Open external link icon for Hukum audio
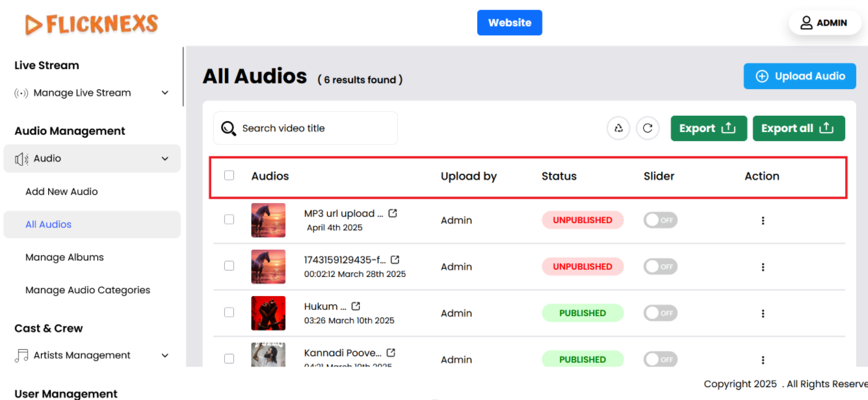868x400 pixels. pos(356,306)
